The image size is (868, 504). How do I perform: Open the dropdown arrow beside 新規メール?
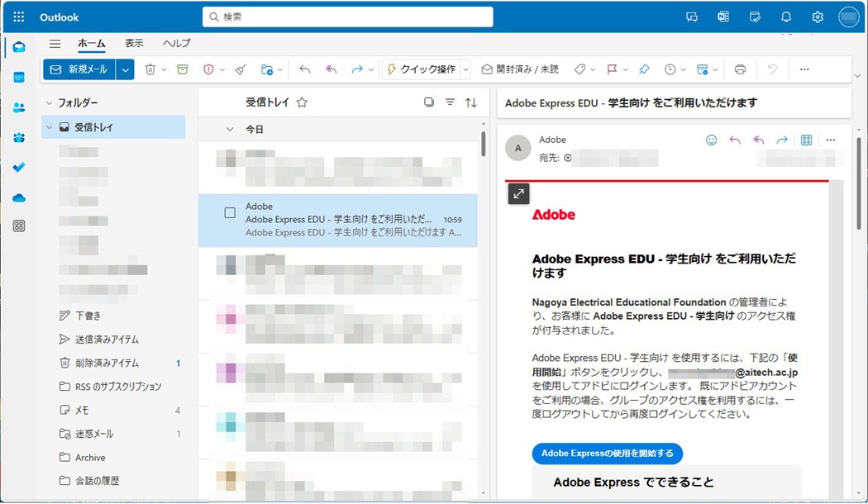point(126,70)
